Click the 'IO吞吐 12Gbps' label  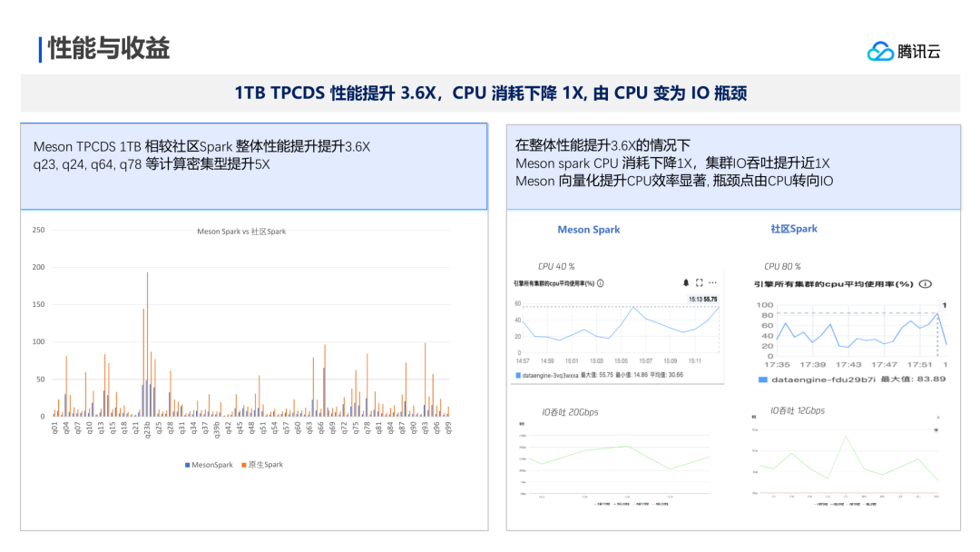(798, 410)
